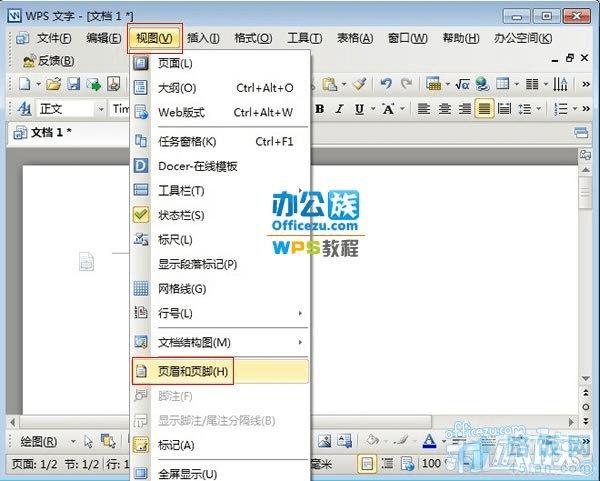Screen dimensions: 600x481
Task: Align text left
Action: pyautogui.click(x=424, y=109)
